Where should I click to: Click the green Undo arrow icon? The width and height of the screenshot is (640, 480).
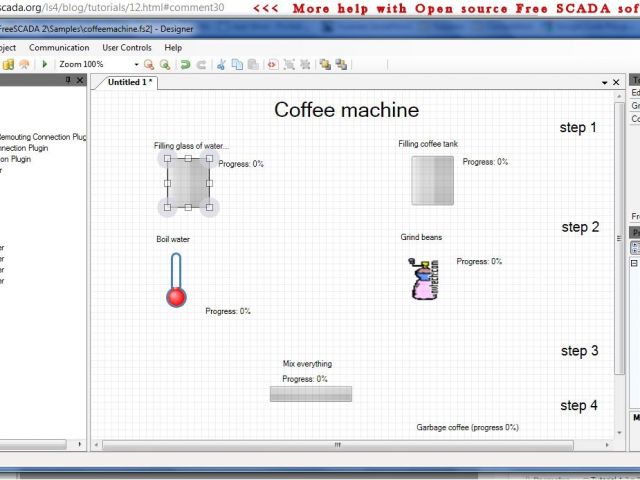coord(185,64)
